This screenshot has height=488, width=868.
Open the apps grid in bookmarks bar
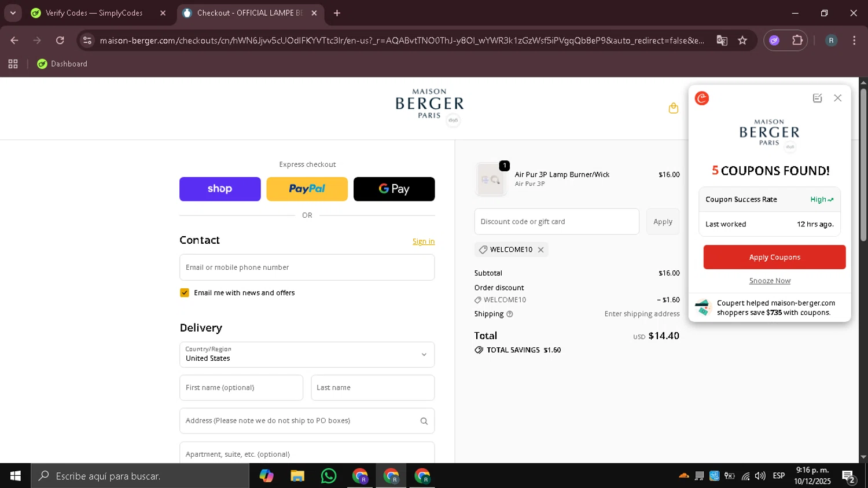13,64
